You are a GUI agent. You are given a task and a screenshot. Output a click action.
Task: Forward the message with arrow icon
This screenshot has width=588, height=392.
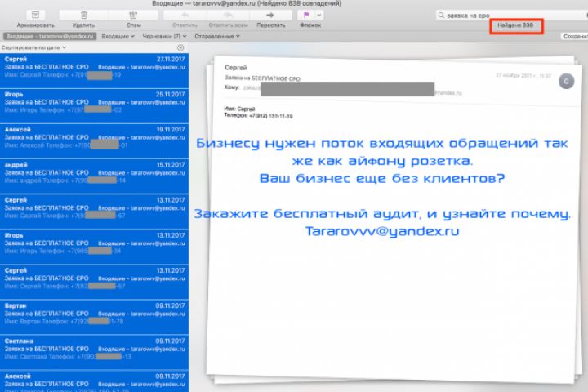270,15
